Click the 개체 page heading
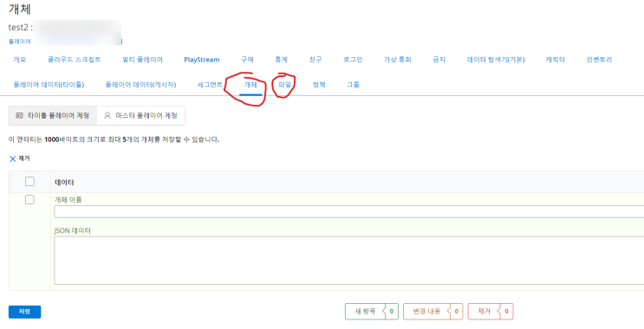 [x=20, y=9]
